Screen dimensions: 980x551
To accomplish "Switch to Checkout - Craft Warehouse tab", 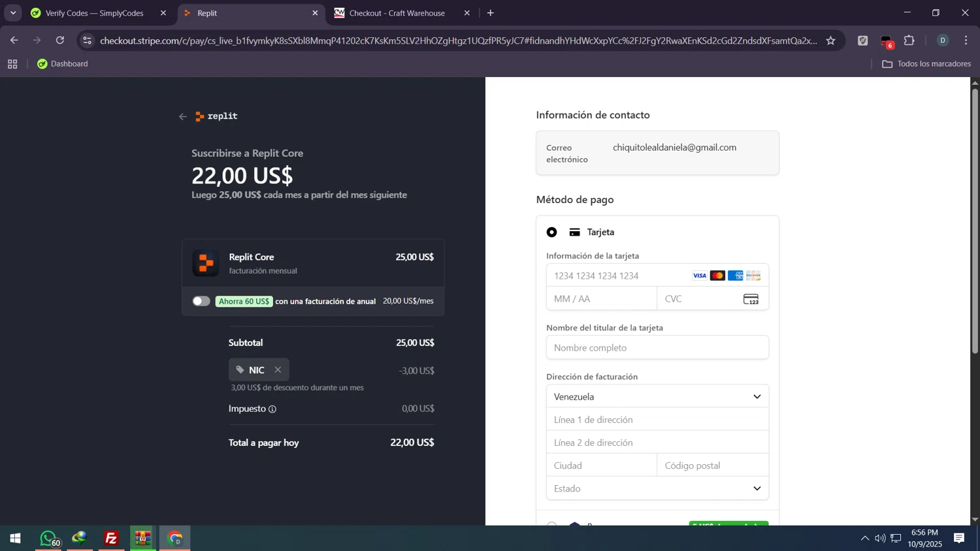I will point(397,13).
